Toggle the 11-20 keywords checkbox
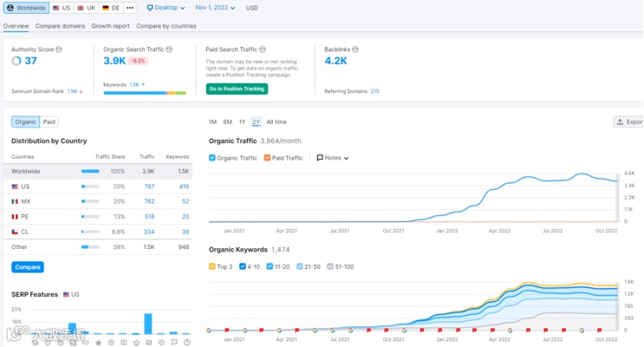644x347 pixels. 270,266
